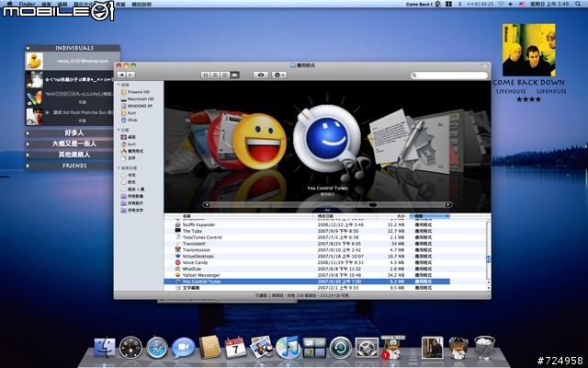Expand the 好多人 contact group
This screenshot has height=368, width=588.
pos(28,132)
